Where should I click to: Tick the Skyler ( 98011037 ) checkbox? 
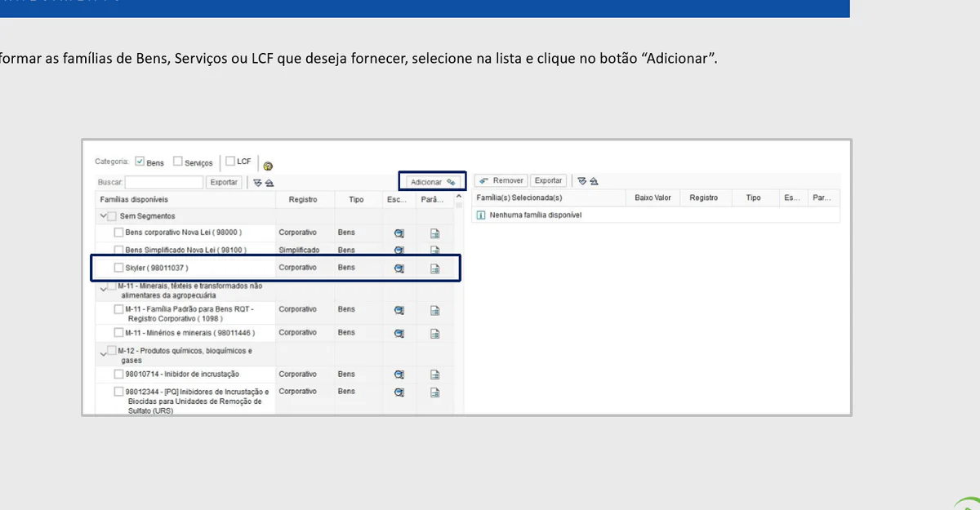[x=119, y=268]
